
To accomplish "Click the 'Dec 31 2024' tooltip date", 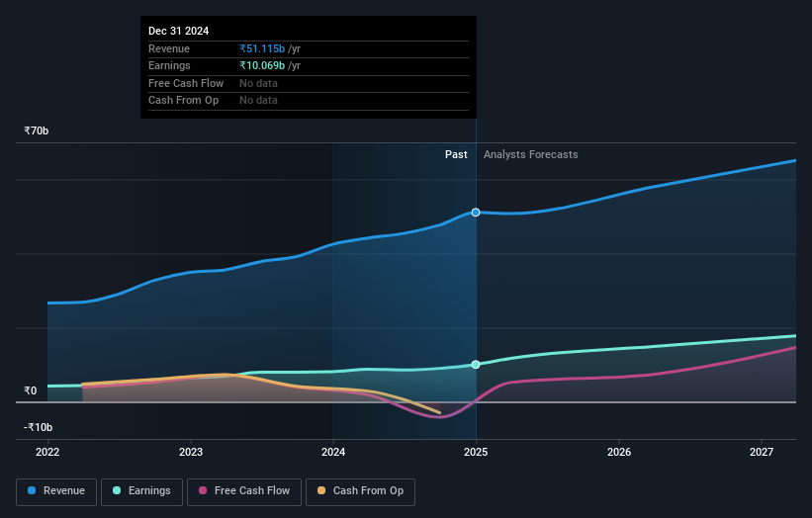I will click(179, 31).
